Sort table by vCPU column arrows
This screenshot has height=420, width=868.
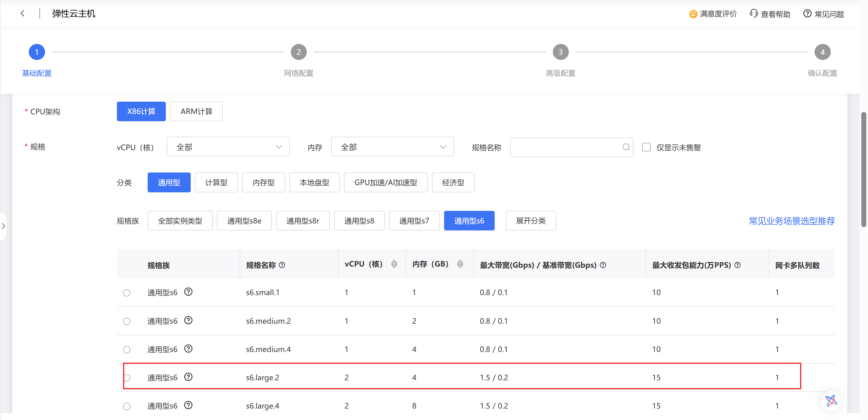(x=394, y=264)
